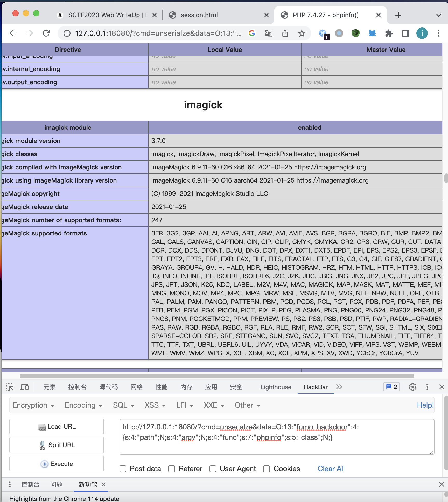Open the HackBar Help! link
448x502 pixels.
tap(425, 405)
